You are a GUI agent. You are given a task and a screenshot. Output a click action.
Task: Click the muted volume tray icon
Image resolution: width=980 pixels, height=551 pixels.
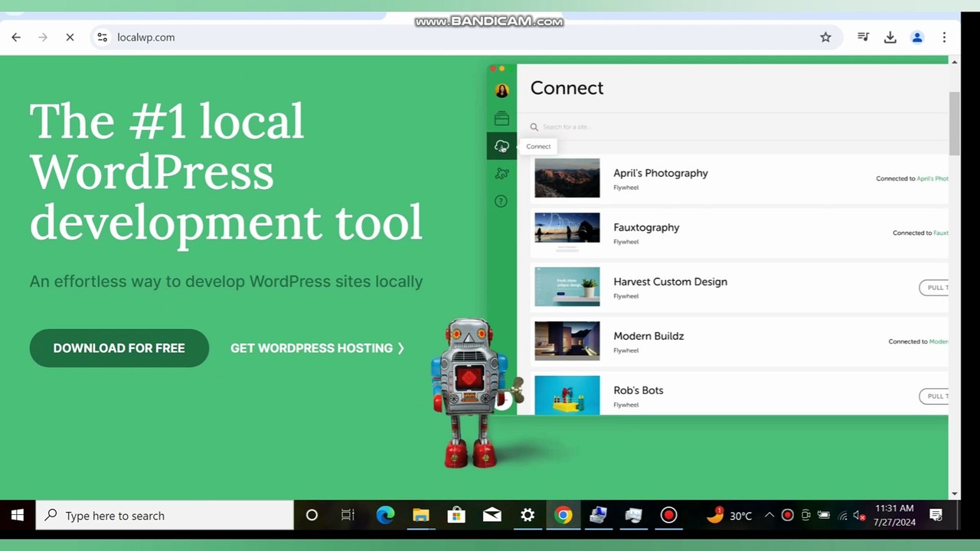point(859,516)
